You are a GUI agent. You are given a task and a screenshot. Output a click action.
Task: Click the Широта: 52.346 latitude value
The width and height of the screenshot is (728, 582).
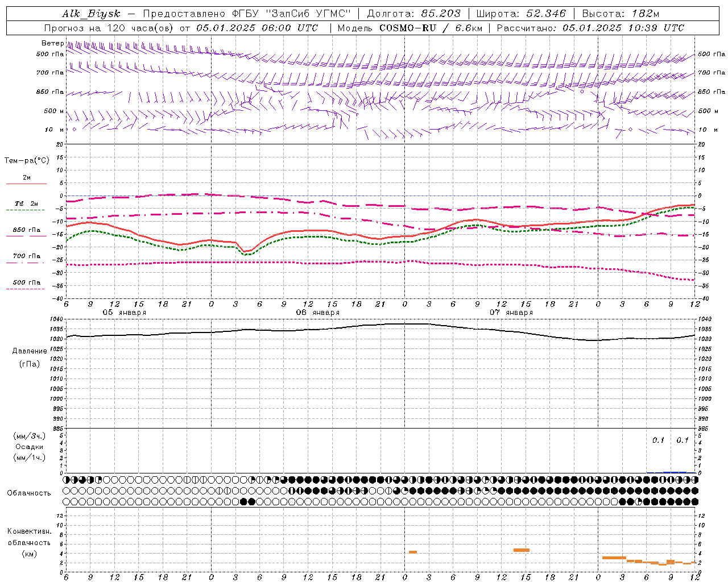click(x=521, y=14)
